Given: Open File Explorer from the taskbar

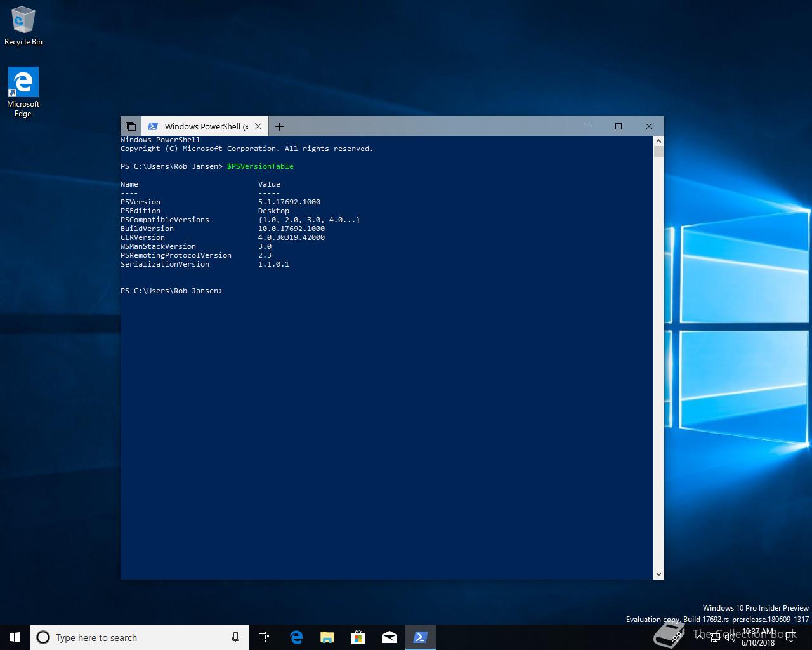Looking at the screenshot, I should pos(327,637).
